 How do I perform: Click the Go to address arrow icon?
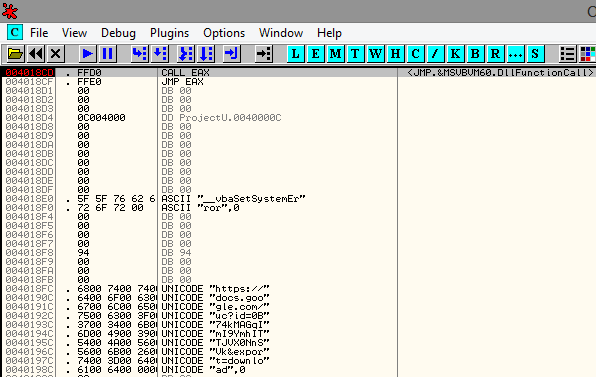click(263, 54)
